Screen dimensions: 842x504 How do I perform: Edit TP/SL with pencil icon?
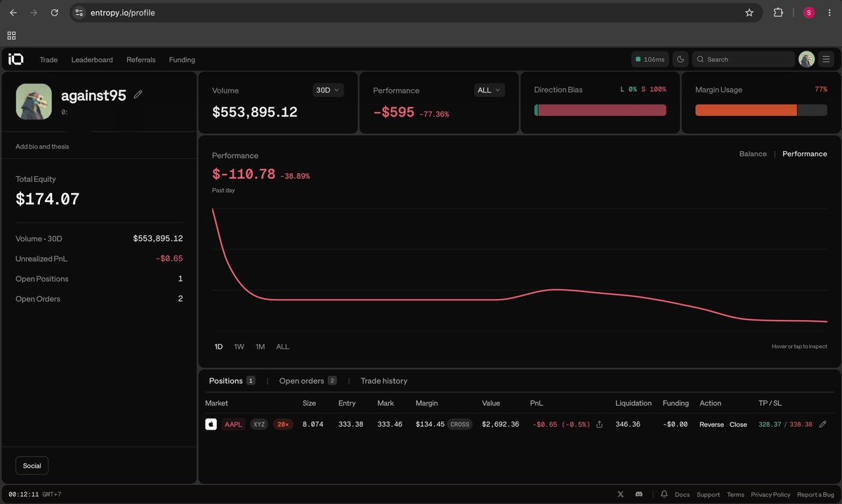822,424
